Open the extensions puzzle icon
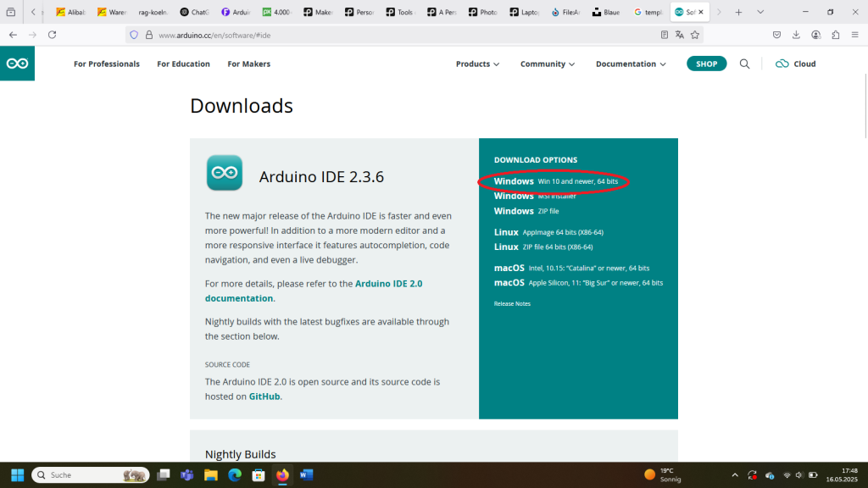This screenshot has width=868, height=488. point(835,35)
